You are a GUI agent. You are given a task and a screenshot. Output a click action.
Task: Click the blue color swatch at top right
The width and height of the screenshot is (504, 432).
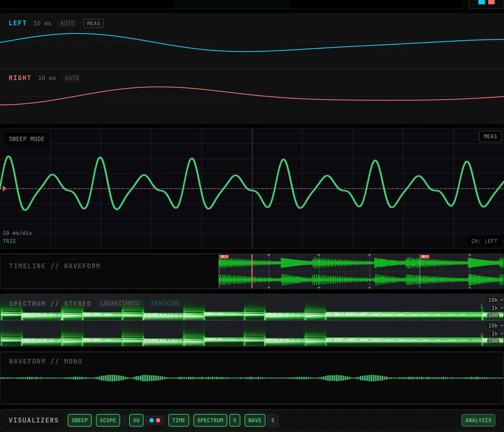[482, 2]
